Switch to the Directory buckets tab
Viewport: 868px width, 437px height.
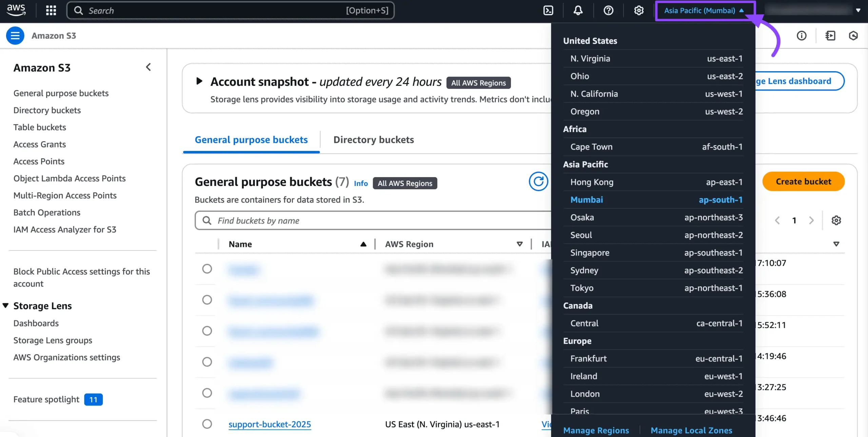coord(374,140)
